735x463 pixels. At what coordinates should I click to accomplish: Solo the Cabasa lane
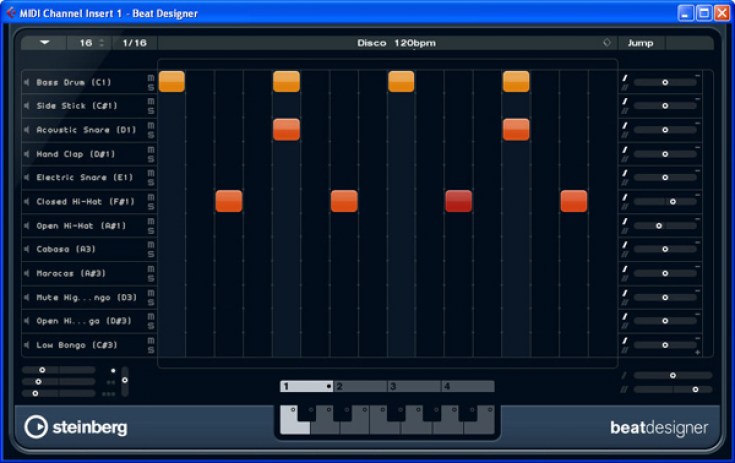151,254
